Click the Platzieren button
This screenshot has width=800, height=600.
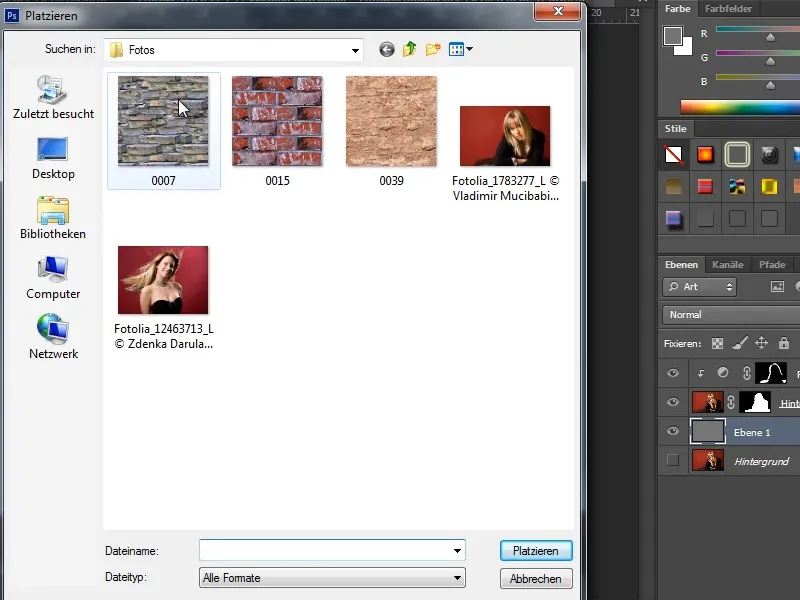[536, 551]
